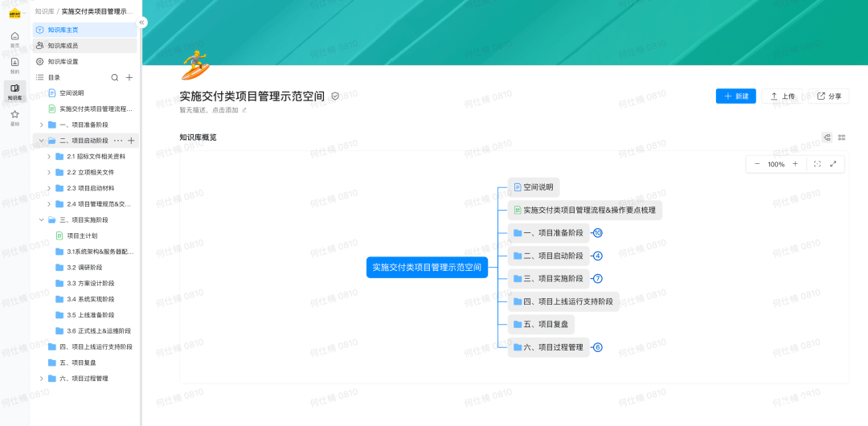Switch overview to grid list view icon
This screenshot has width=868, height=426.
click(x=842, y=137)
